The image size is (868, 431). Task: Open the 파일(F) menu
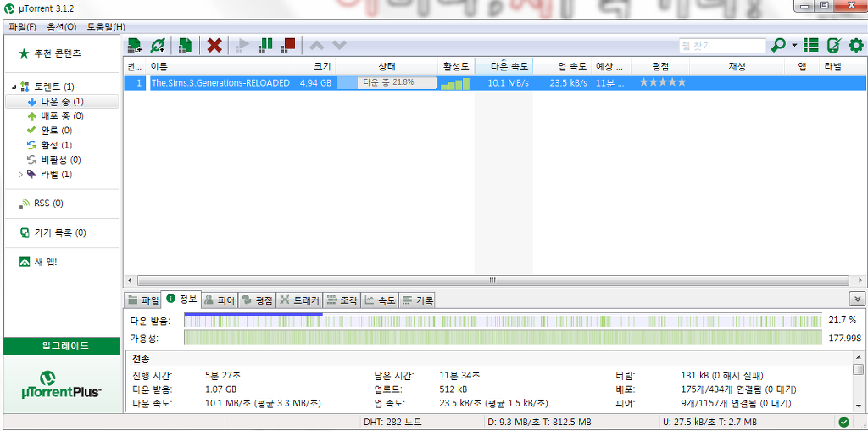coord(23,26)
